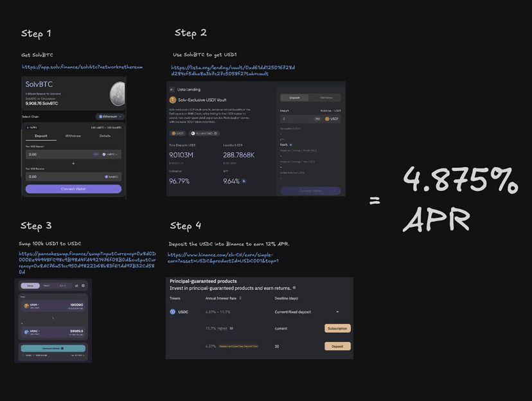Open settings gear in PancakeSwap widget
The width and height of the screenshot is (532, 401).
tap(83, 286)
